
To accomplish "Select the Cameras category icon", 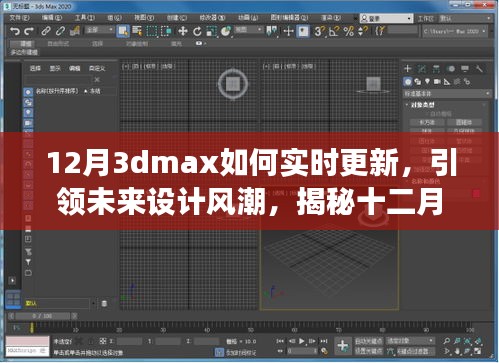I will pyautogui.click(x=437, y=81).
